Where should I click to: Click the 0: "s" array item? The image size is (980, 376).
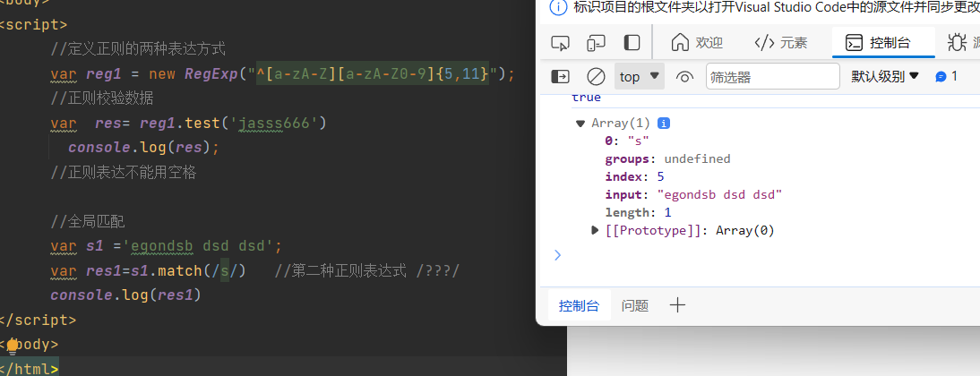(x=627, y=141)
